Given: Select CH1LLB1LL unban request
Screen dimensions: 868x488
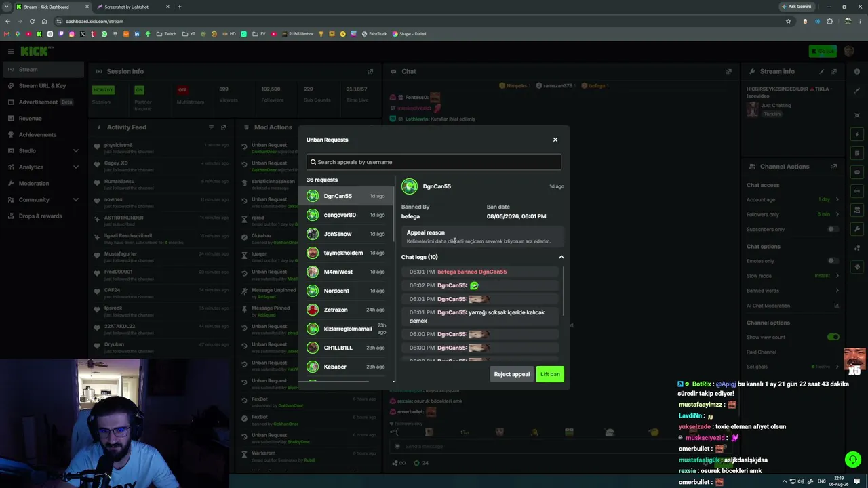Looking at the screenshot, I should [x=346, y=348].
